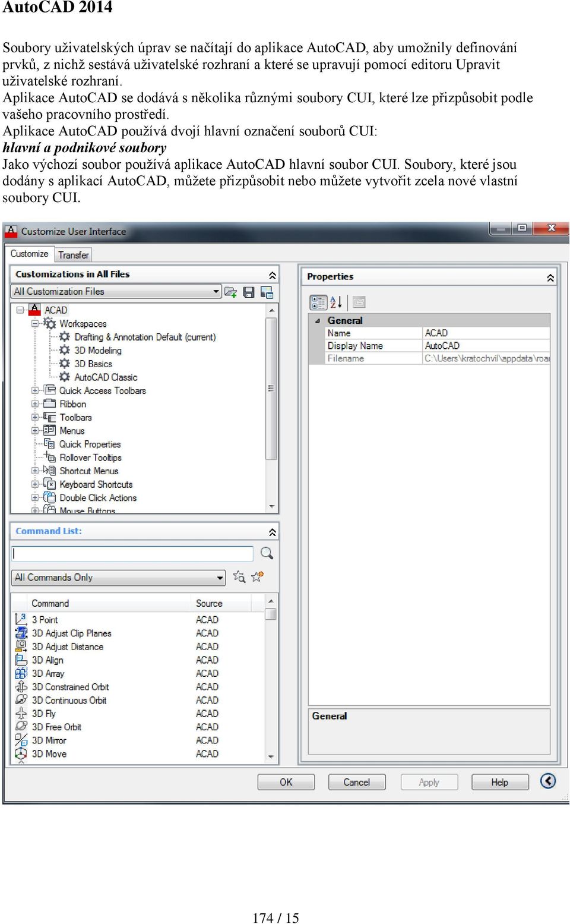
Task: Collapse the Properties panel
Action: point(550,277)
